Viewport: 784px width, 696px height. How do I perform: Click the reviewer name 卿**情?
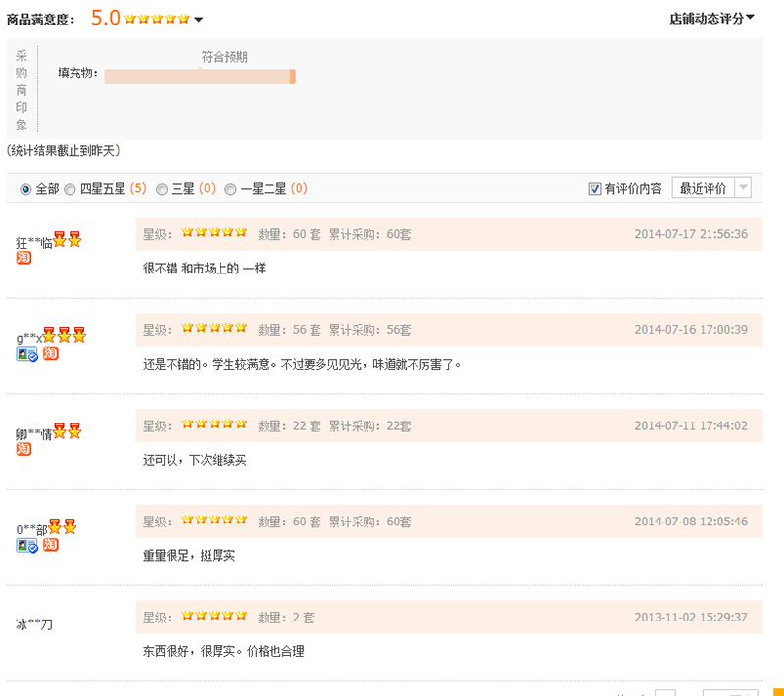coord(33,433)
